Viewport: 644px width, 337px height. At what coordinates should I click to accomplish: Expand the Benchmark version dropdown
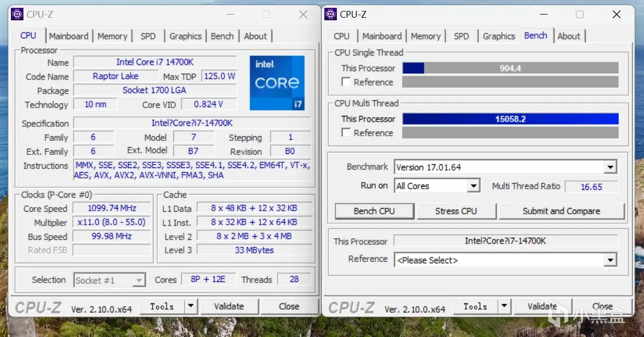point(610,167)
